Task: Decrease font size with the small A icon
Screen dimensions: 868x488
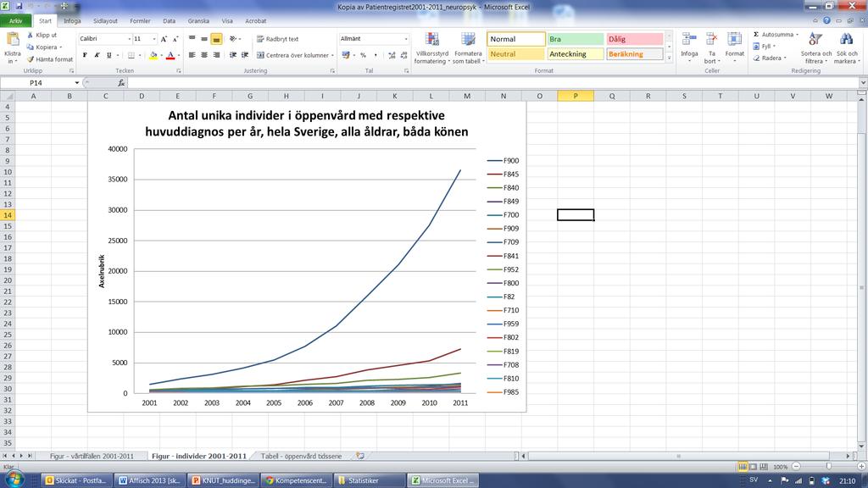Action: tap(175, 39)
